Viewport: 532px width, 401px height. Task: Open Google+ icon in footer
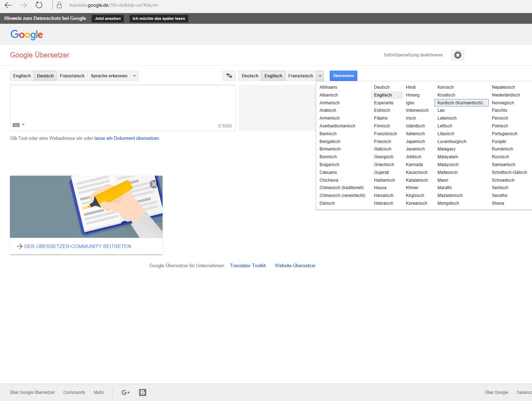pyautogui.click(x=126, y=392)
